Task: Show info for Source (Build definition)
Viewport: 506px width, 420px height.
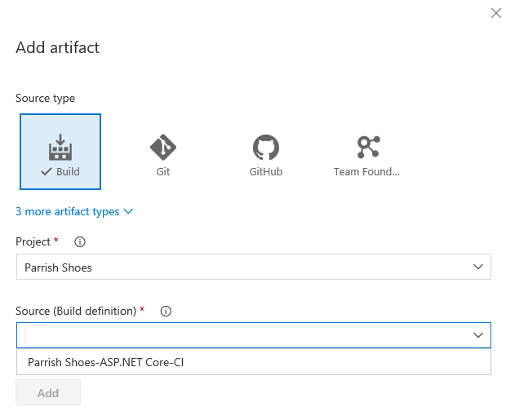Action: pyautogui.click(x=166, y=311)
